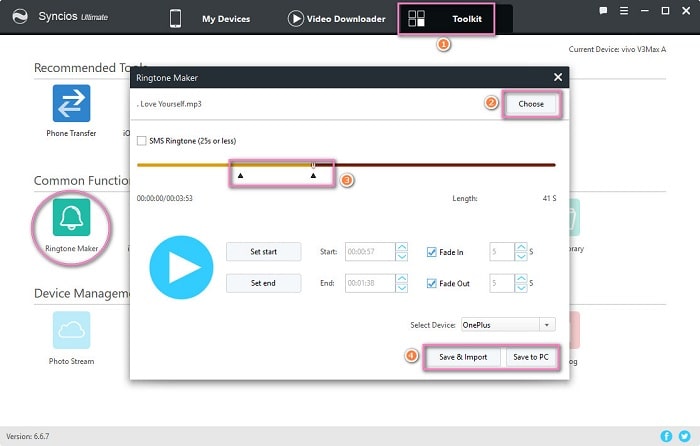Toggle the Fade Out checkbox
This screenshot has height=446, width=700.
431,283
